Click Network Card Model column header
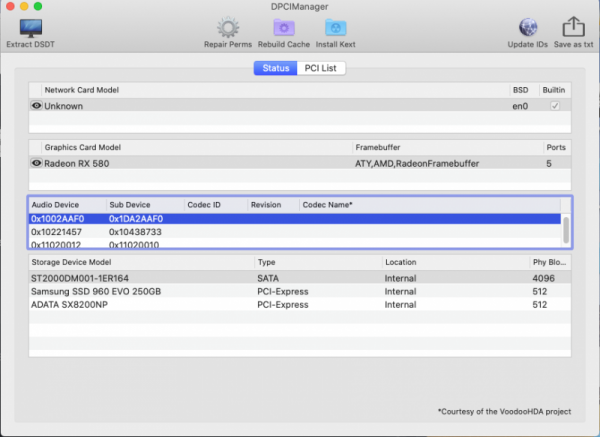600x437 pixels. click(82, 90)
